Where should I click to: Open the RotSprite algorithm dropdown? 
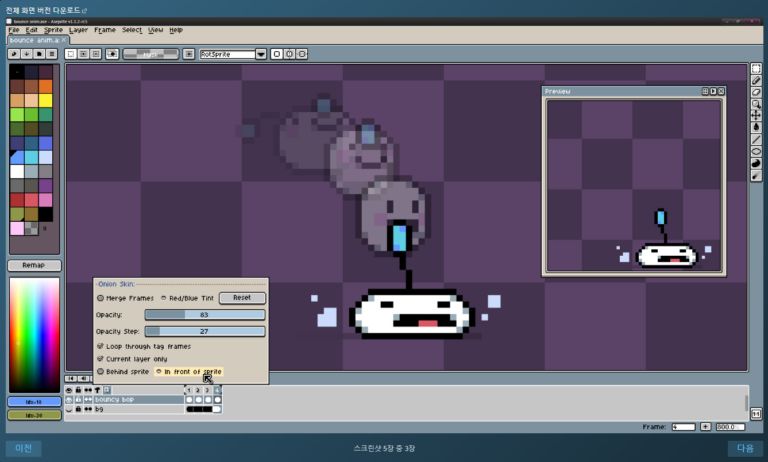(261, 54)
